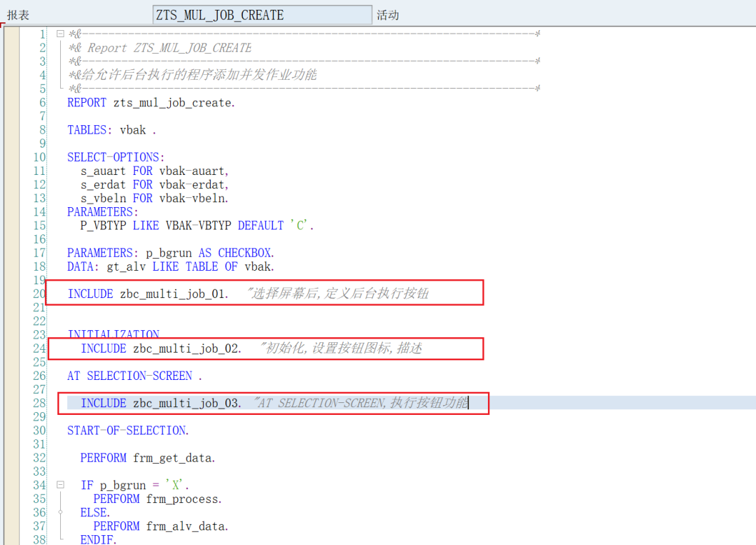Click the INCLUDE zbc_multi_job_03 statement

[160, 403]
